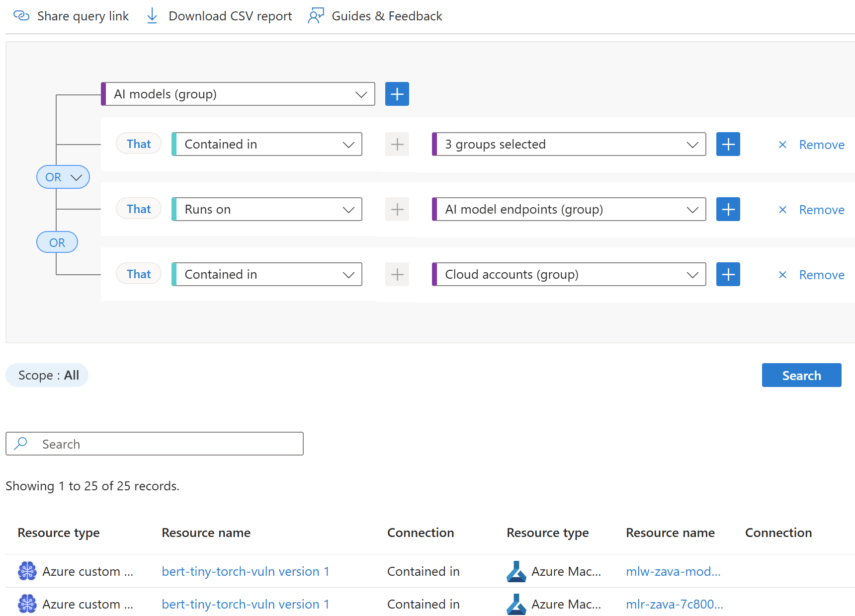Open the mlr-zava-7c800... resource link
The height and width of the screenshot is (616, 855).
pos(675,604)
